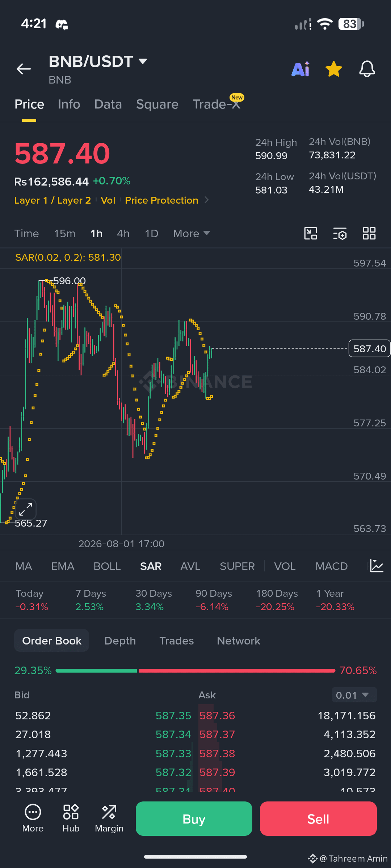This screenshot has height=868, width=391.
Task: Select the 15m chart interval
Action: click(x=64, y=234)
